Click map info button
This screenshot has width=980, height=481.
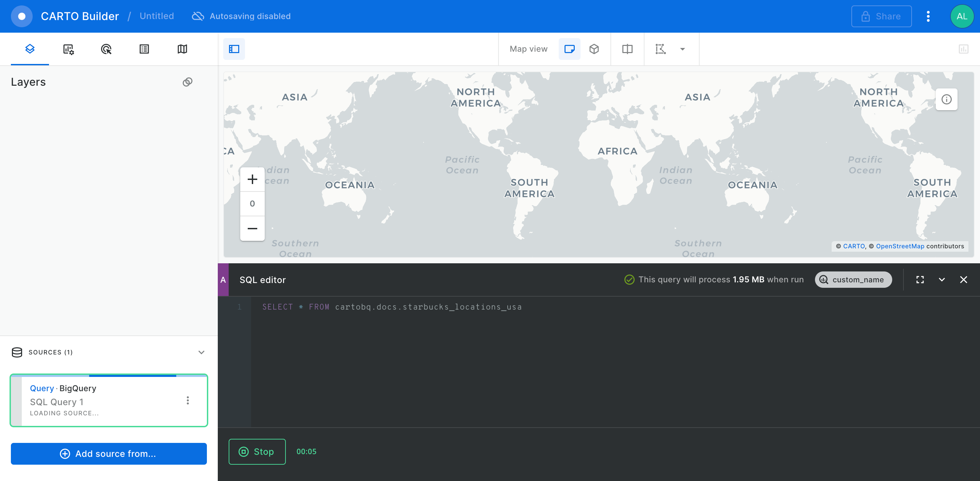pyautogui.click(x=946, y=100)
